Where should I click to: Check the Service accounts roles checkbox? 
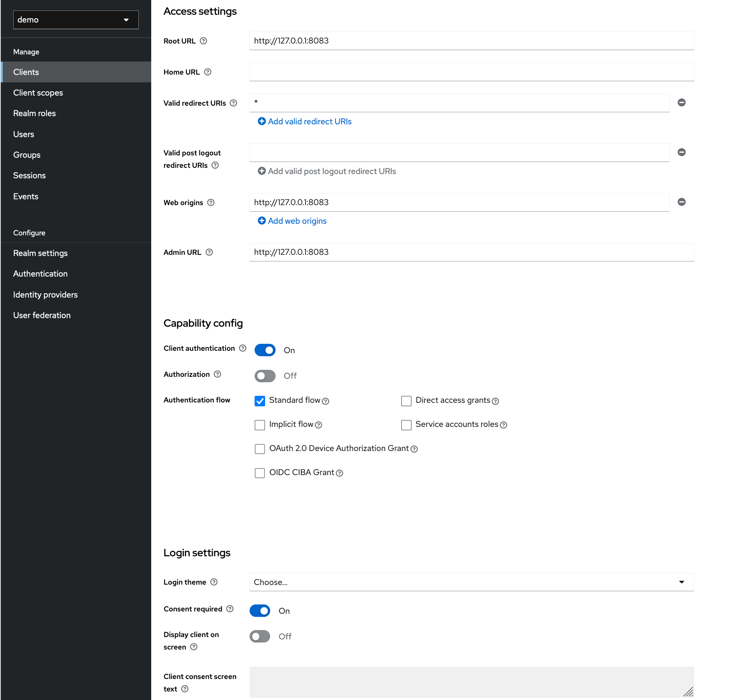tap(406, 425)
